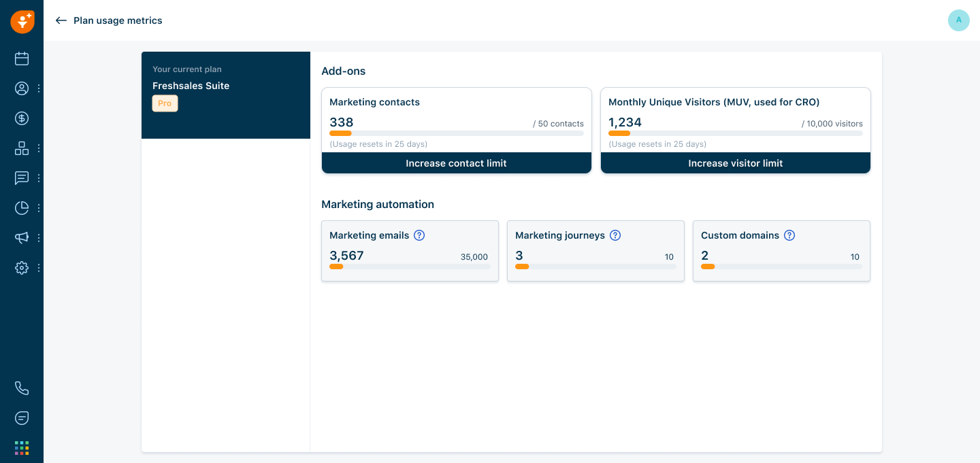This screenshot has width=980, height=463.
Task: Click the Marketing journeys count 3
Action: 519,256
